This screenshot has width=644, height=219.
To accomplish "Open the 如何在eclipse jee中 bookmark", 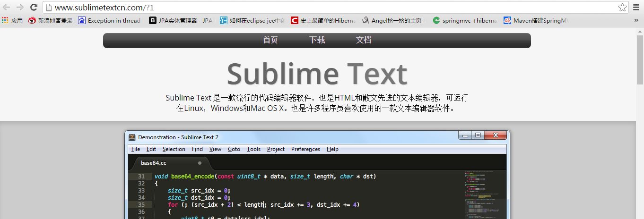I will [252, 20].
